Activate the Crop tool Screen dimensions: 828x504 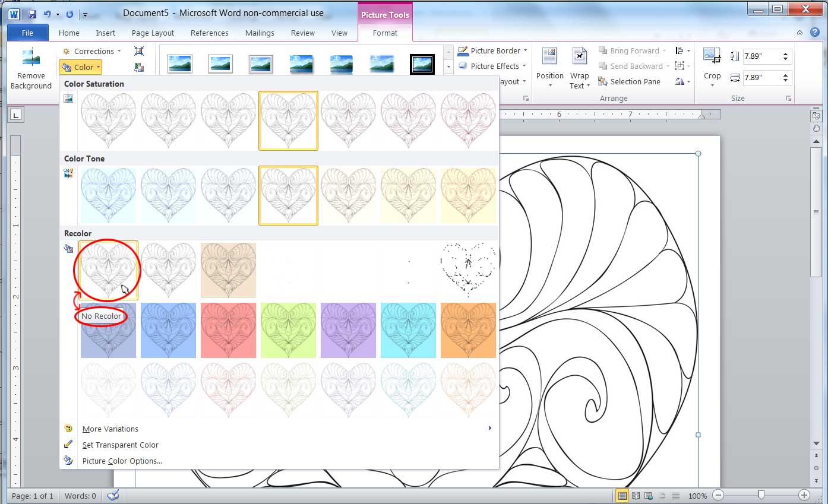[712, 65]
